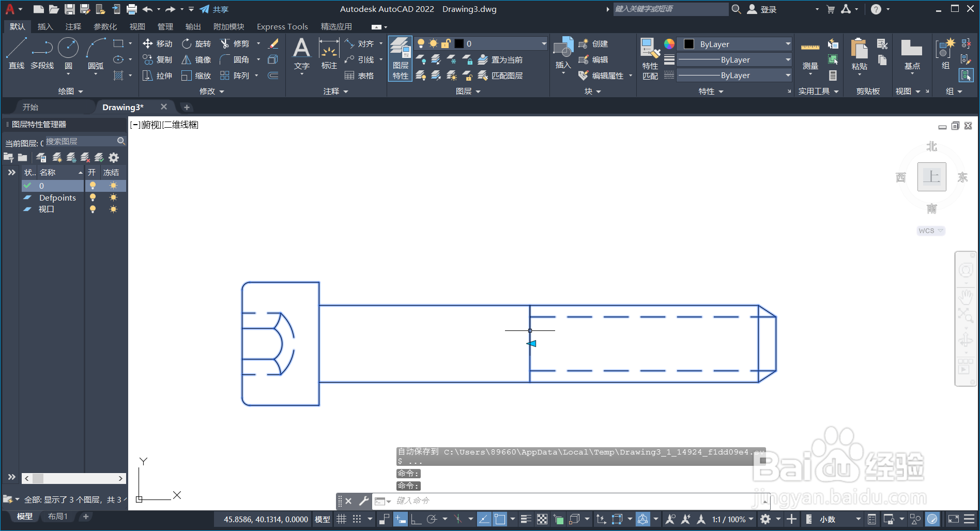The width and height of the screenshot is (980, 531).
Task: Click 置为当前 (Make Current) button
Action: point(500,60)
